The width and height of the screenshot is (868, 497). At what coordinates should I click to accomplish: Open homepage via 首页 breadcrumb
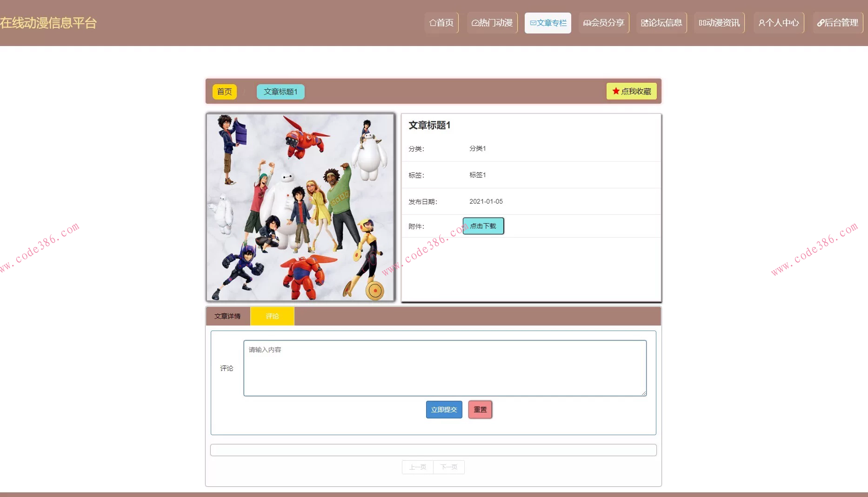coord(224,92)
